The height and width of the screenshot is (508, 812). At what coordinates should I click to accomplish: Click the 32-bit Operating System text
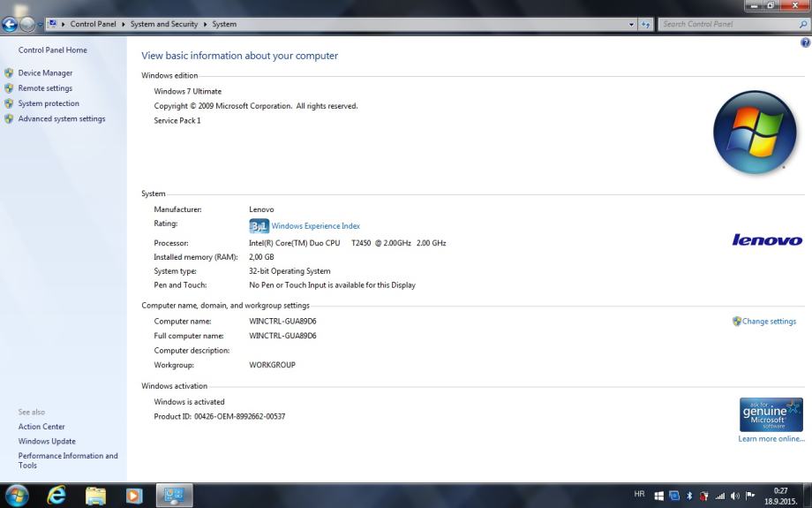click(x=289, y=271)
